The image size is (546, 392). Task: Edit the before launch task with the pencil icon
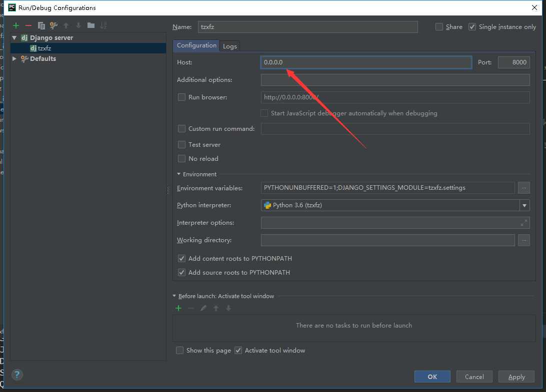[203, 308]
